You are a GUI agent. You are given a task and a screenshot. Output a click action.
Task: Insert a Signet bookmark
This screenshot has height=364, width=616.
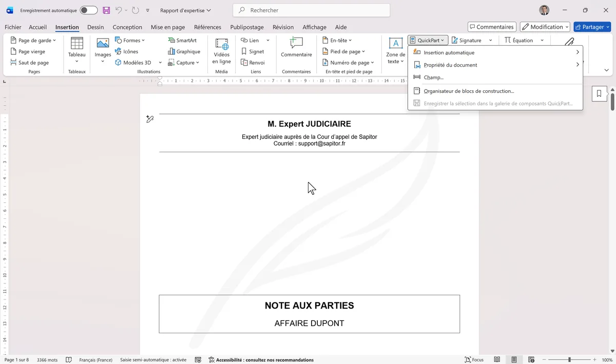255,51
